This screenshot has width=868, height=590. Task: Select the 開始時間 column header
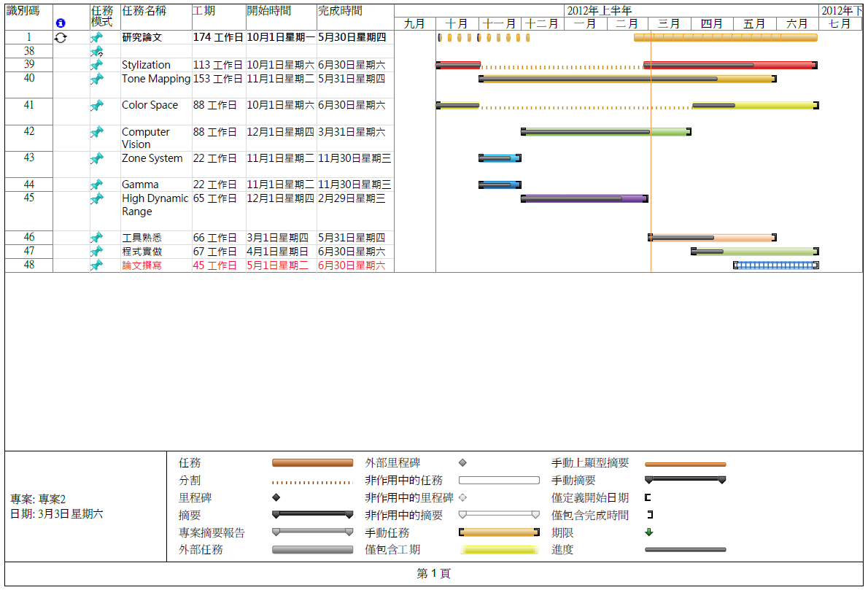pyautogui.click(x=268, y=11)
